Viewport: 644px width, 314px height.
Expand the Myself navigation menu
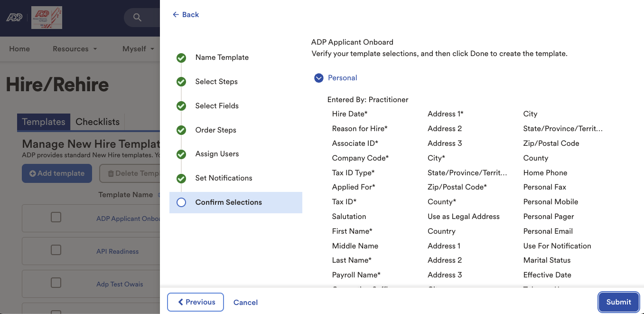pos(138,48)
